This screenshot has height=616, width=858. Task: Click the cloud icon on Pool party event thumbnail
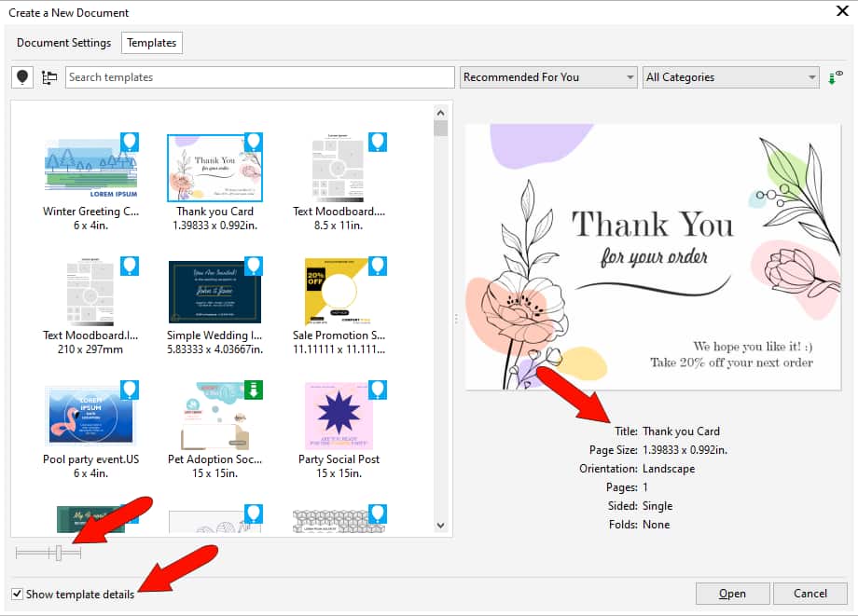[129, 390]
